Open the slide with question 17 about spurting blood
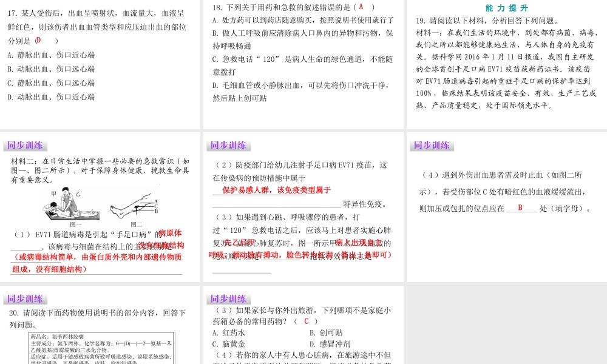The height and width of the screenshot is (364, 607). pos(100,64)
